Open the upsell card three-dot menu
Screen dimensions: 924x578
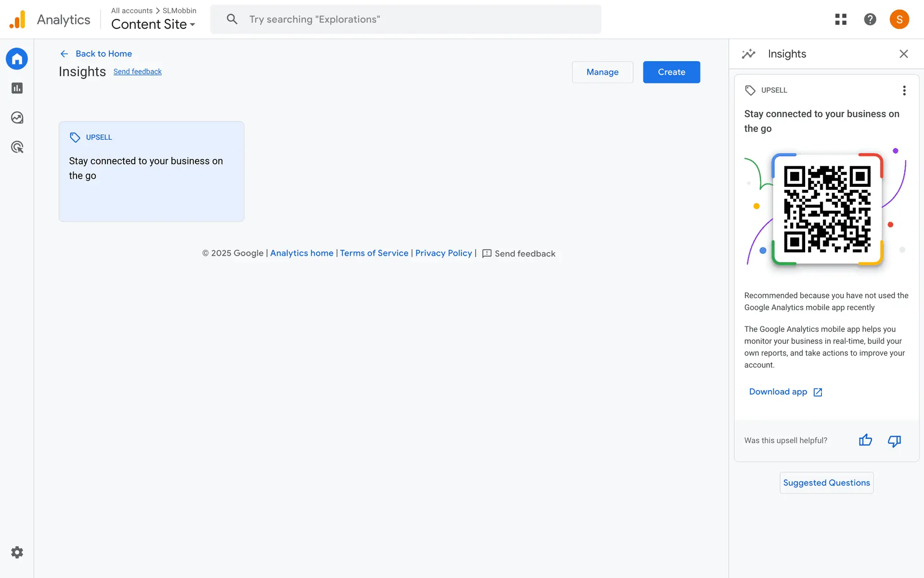[x=904, y=91]
